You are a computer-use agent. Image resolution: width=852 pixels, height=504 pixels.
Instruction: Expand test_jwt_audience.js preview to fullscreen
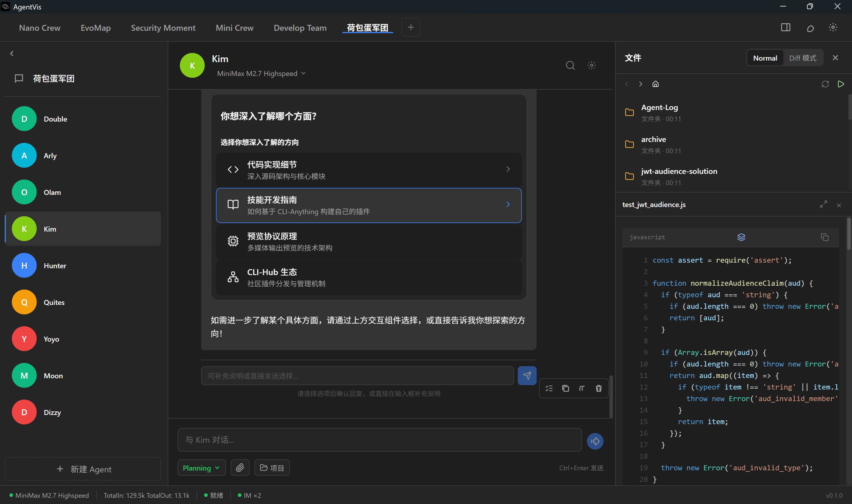click(x=824, y=204)
